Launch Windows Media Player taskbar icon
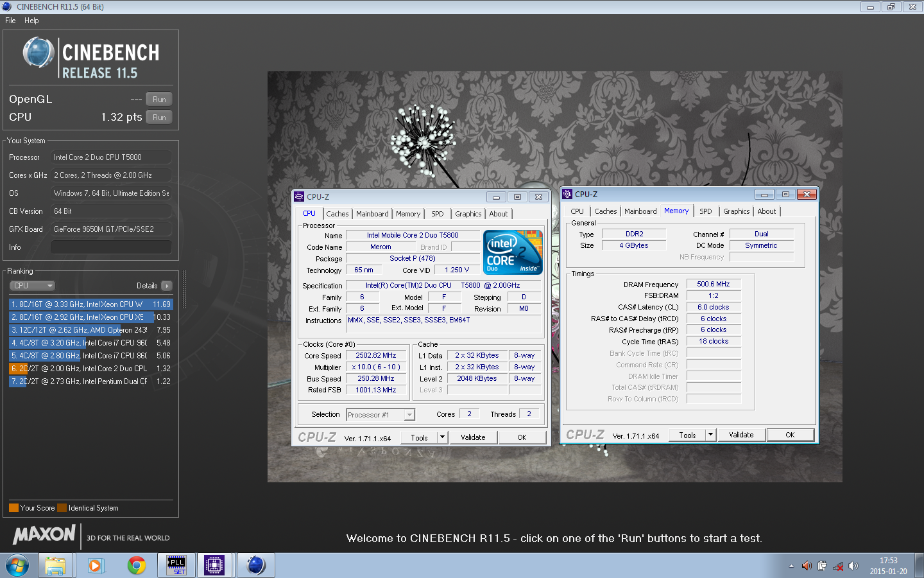 (x=96, y=565)
